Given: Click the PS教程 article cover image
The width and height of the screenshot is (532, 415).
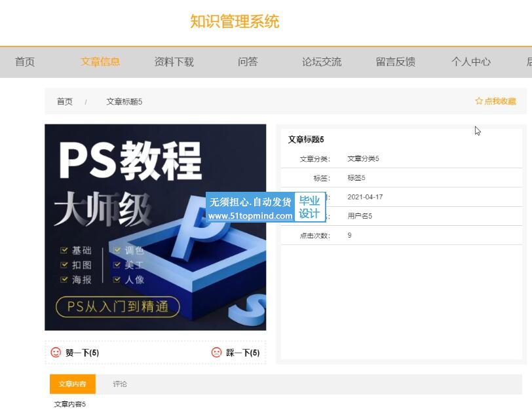Looking at the screenshot, I should (x=155, y=227).
